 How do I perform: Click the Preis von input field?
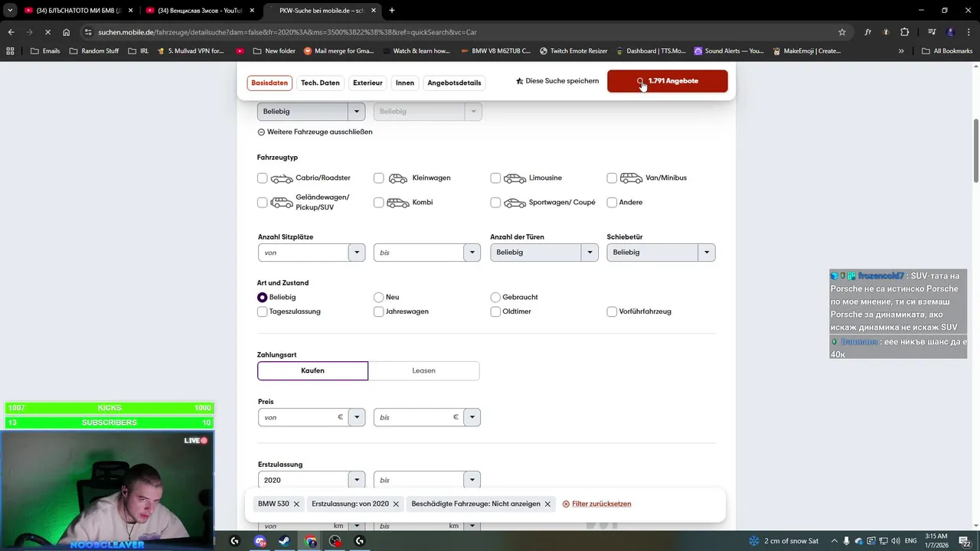coord(303,417)
